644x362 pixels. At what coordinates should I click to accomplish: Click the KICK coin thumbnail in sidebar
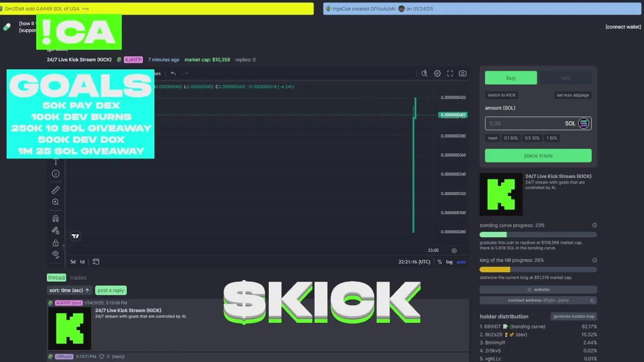coord(501,195)
